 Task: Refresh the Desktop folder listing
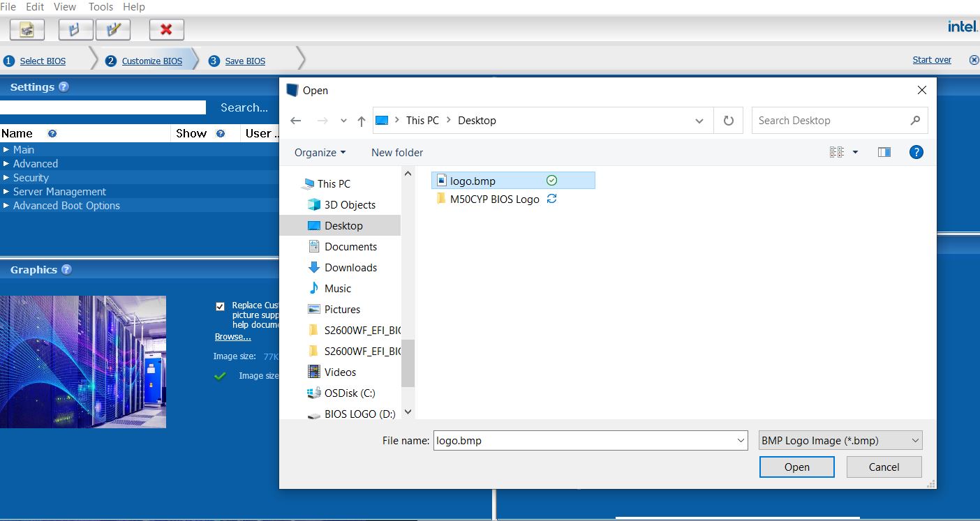click(x=728, y=121)
